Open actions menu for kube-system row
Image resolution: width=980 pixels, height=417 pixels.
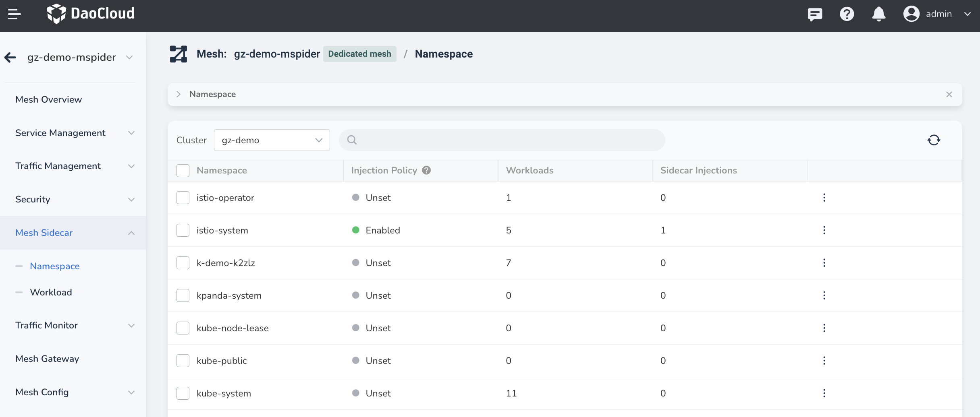coord(824,393)
